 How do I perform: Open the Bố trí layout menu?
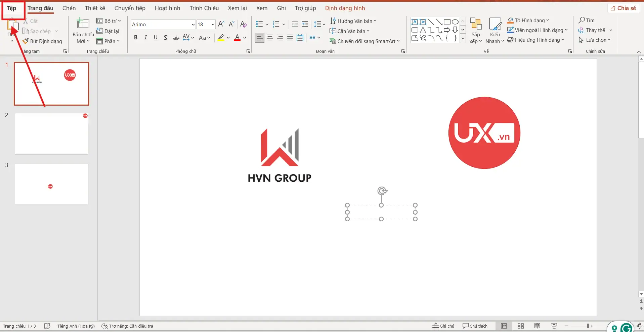(109, 21)
